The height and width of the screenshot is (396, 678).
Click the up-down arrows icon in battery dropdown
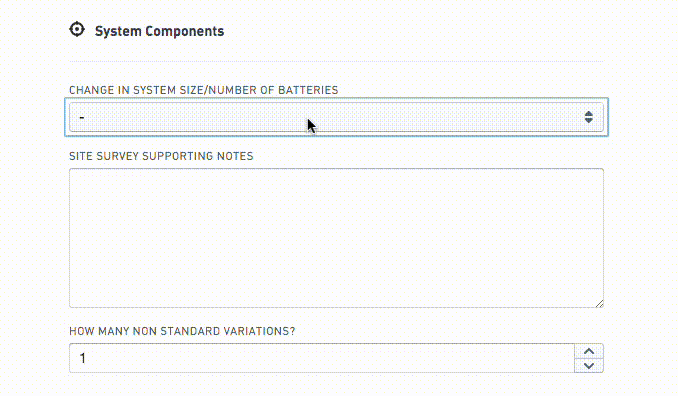(588, 117)
